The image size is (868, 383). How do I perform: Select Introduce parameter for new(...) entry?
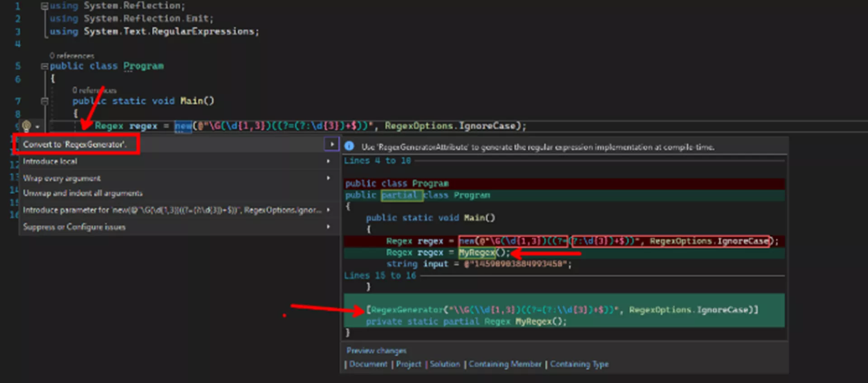point(172,210)
